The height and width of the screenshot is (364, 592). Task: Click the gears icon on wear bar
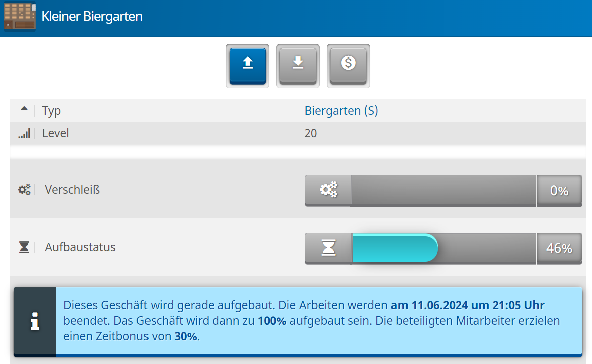pos(329,190)
